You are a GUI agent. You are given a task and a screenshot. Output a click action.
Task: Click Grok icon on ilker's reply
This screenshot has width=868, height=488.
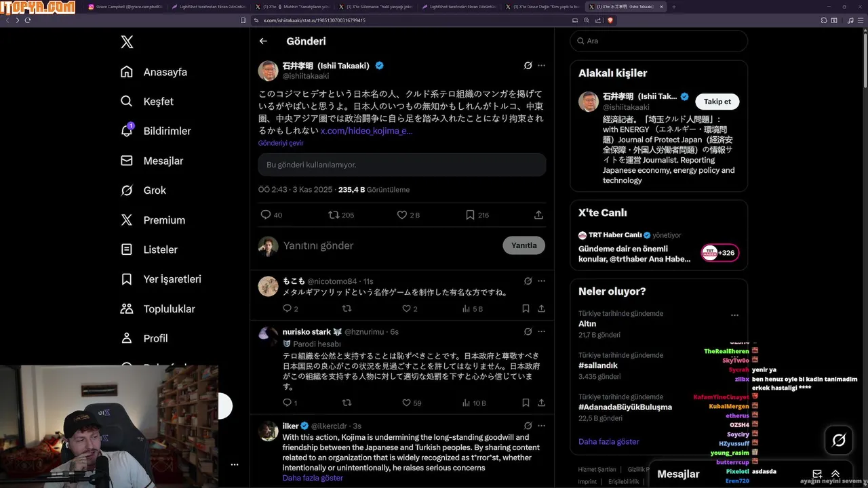(x=528, y=426)
